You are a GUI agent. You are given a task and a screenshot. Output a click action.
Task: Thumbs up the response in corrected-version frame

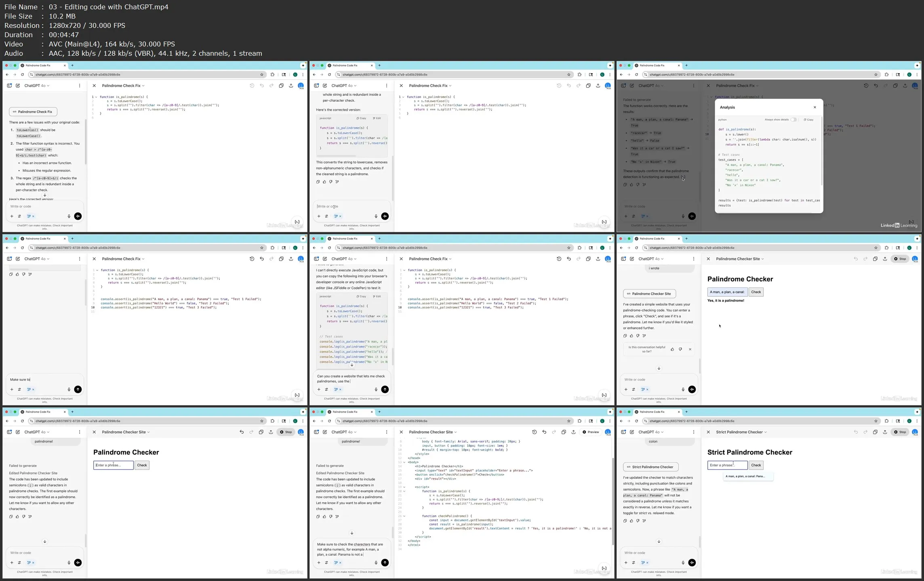click(x=324, y=182)
